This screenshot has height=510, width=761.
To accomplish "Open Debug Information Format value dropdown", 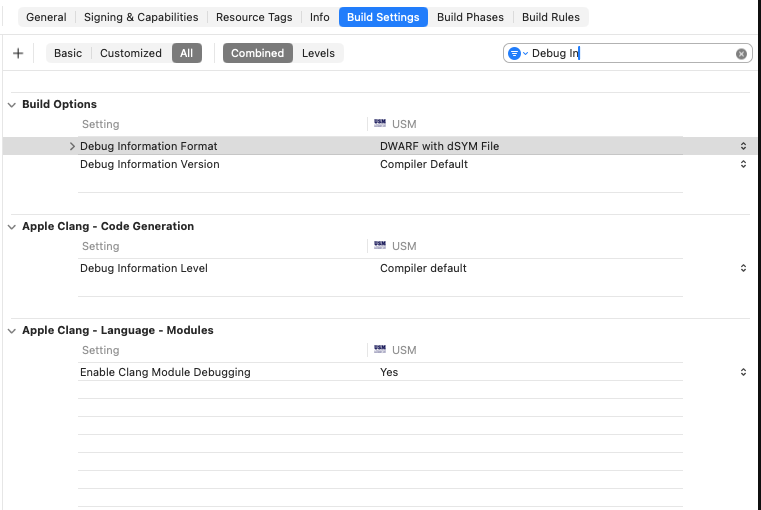I will click(x=742, y=146).
